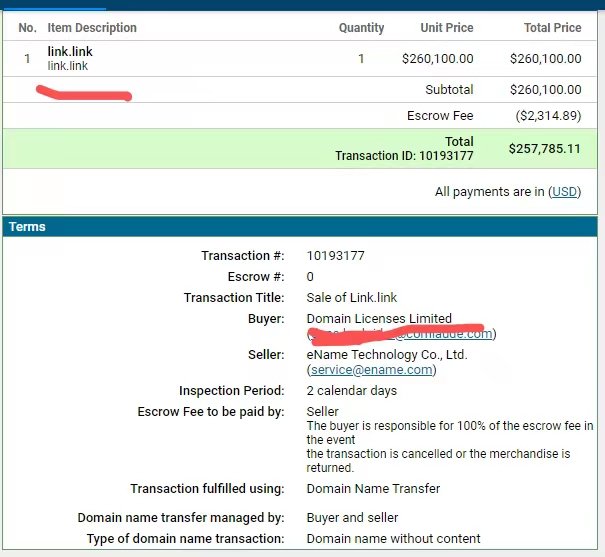This screenshot has height=557, width=605.
Task: Select the Escrow Fee amount ($2,314.89)
Action: [x=548, y=116]
